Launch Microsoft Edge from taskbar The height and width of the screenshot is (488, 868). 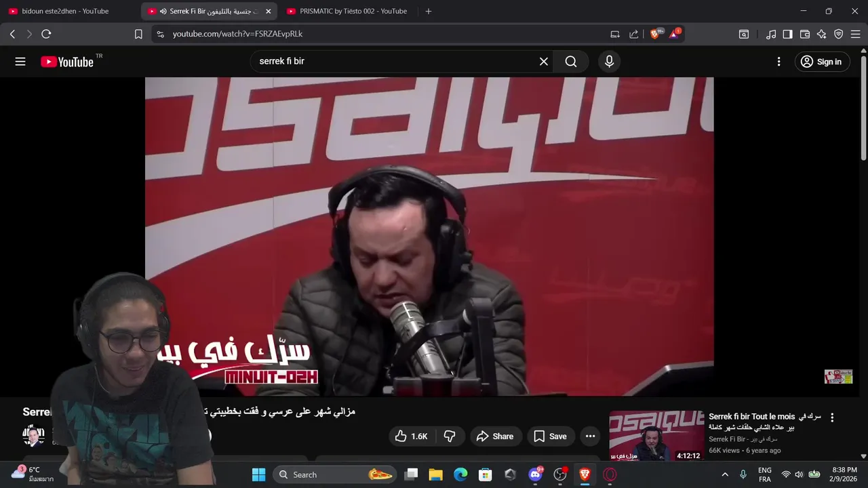point(460,474)
